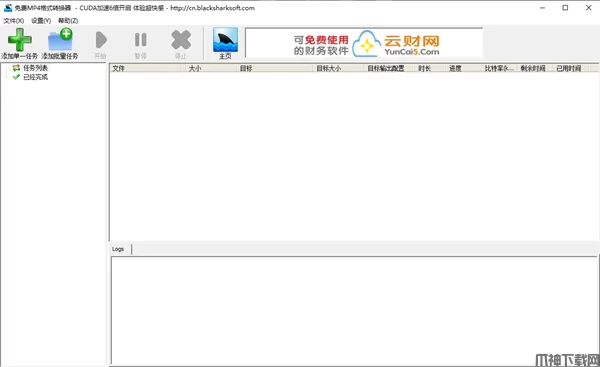Screen dimensions: 600x367
Task: Click the 任务列表 arrows icon
Action: [x=16, y=68]
